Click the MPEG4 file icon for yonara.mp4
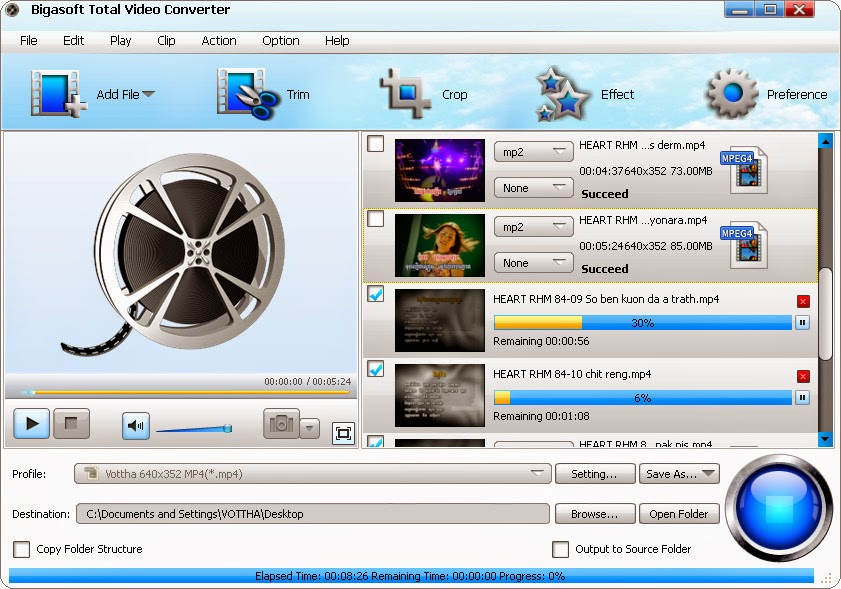This screenshot has width=841, height=589. pos(744,246)
